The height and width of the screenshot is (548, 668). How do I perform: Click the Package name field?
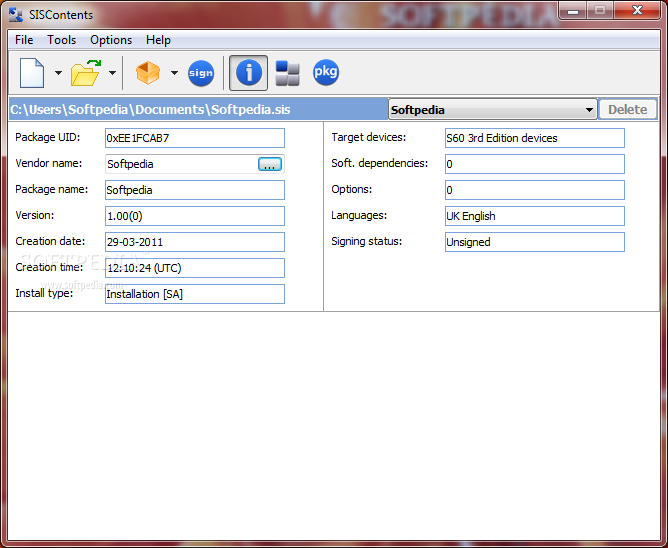tap(195, 190)
